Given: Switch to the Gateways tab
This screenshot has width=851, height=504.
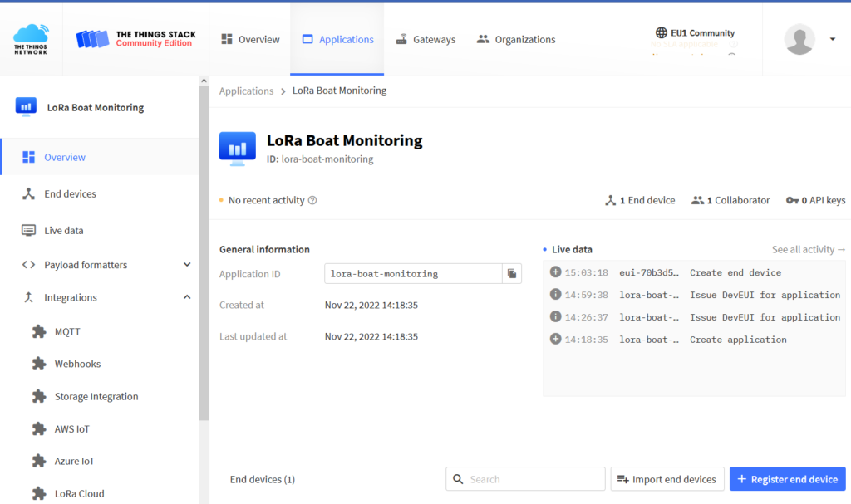Looking at the screenshot, I should point(425,39).
